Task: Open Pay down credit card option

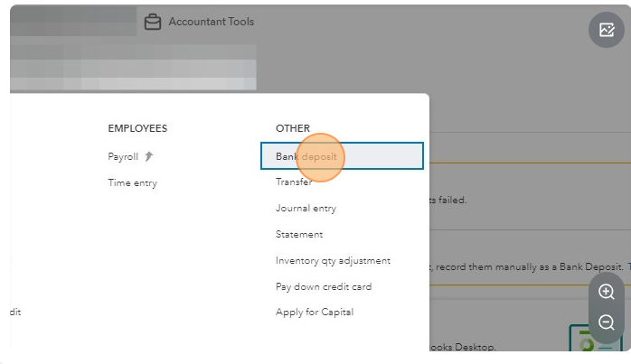Action: pos(324,287)
